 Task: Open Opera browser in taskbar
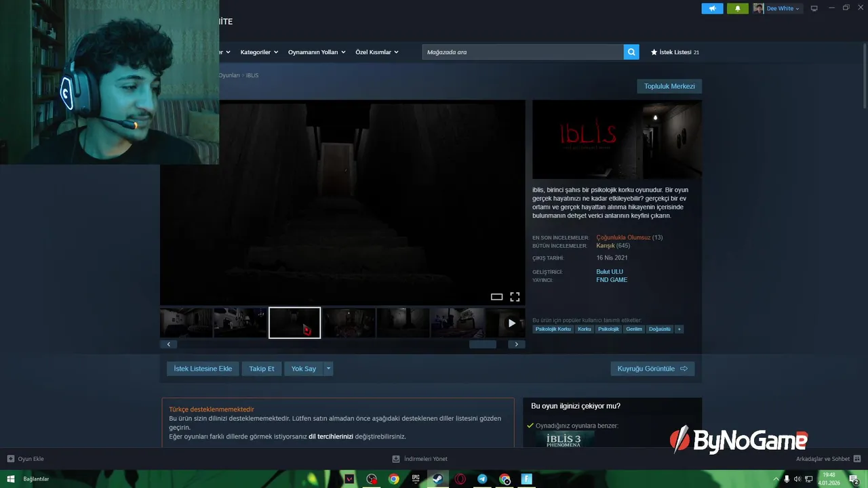coord(460,479)
